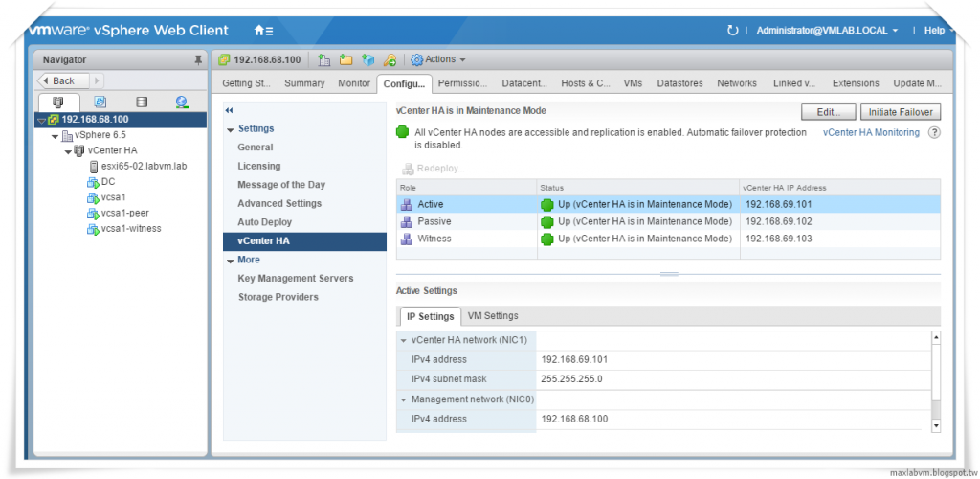Open the Hosts & Clusters tab
Screen dimensions: 980x479
[585, 83]
